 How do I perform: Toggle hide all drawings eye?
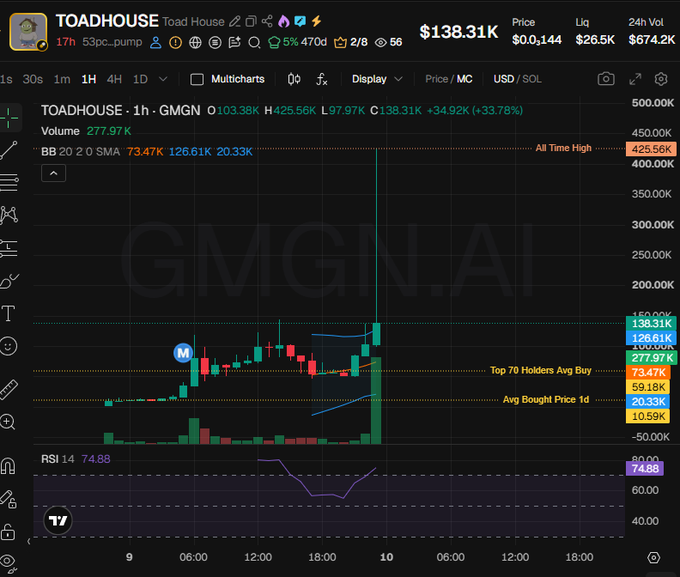pyautogui.click(x=8, y=563)
